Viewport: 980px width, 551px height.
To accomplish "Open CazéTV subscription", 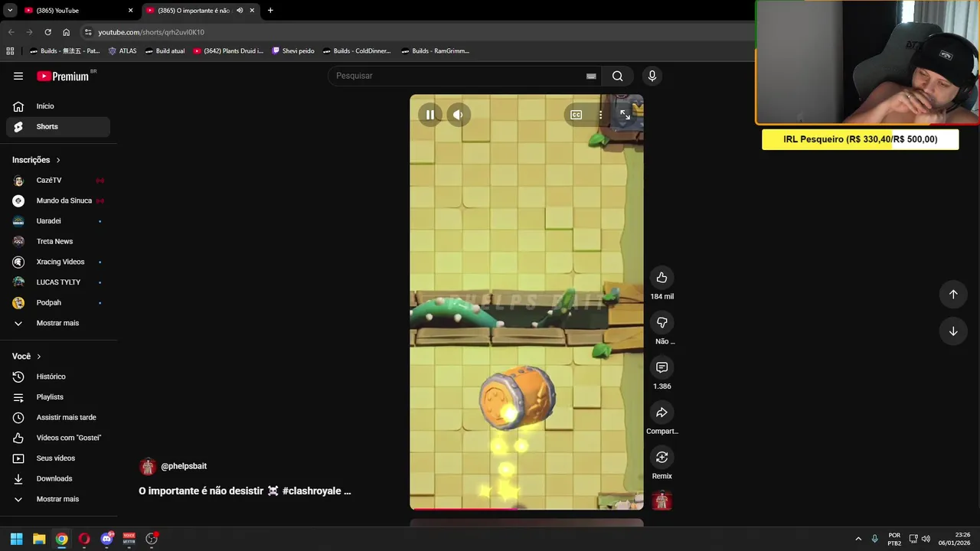I will click(x=58, y=181).
